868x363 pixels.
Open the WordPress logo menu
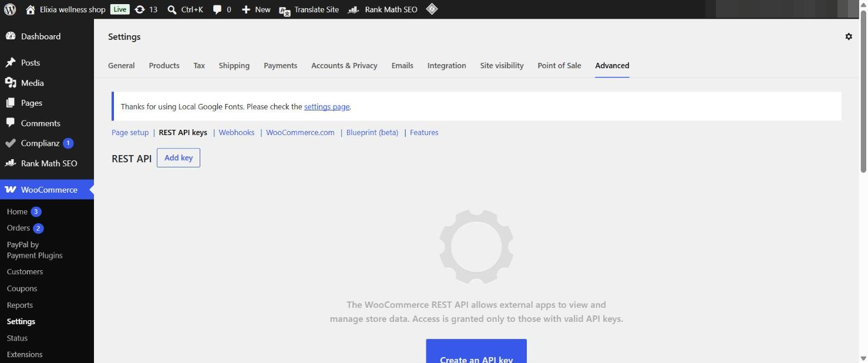(10, 9)
